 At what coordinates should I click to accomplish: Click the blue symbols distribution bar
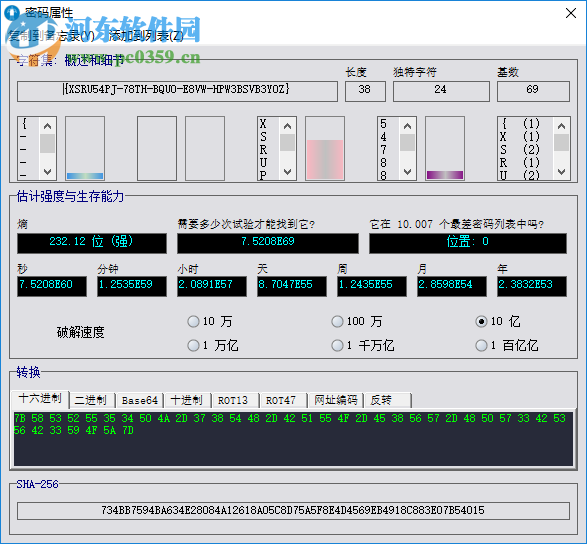(x=85, y=176)
